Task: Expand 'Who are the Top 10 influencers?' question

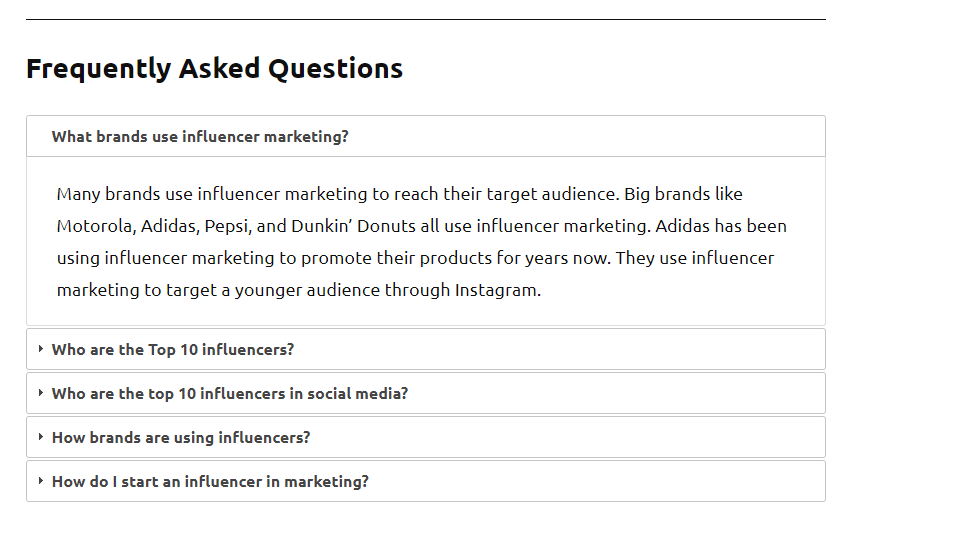Action: click(x=173, y=350)
